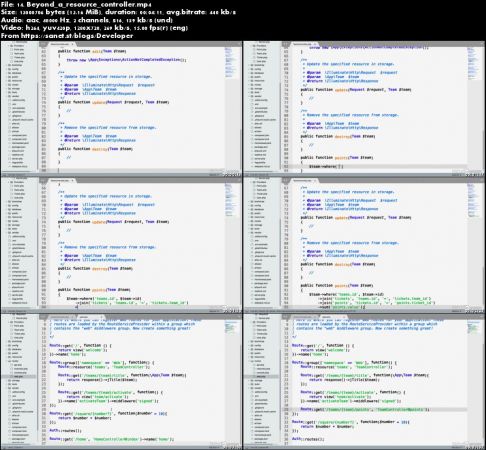This screenshot has height=450, width=486.
Task: Open routes thumbnail with highlighted TeamController@points line
Action: click(x=364, y=382)
